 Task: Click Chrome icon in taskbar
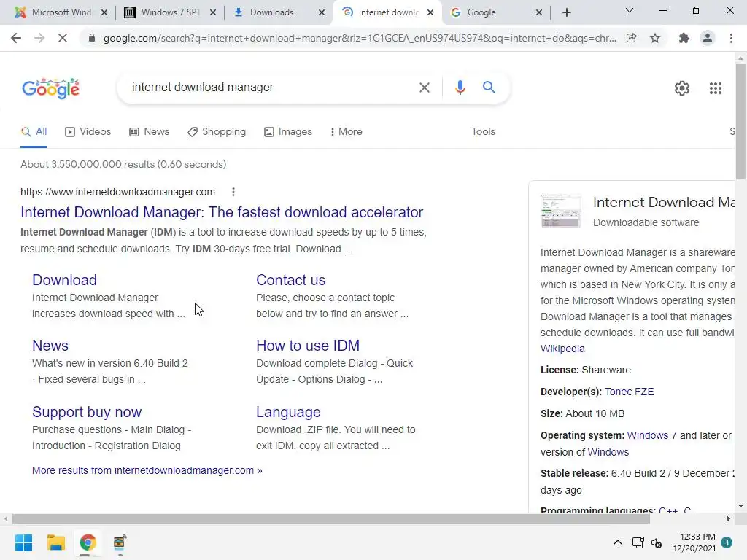tap(88, 542)
